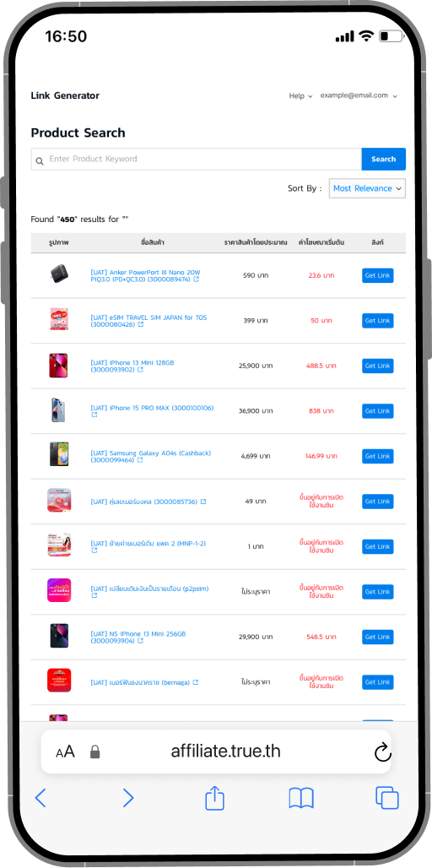Viewport: 432px width, 868px height.
Task: Open external link icon for Anker PowerPort
Action: (197, 279)
